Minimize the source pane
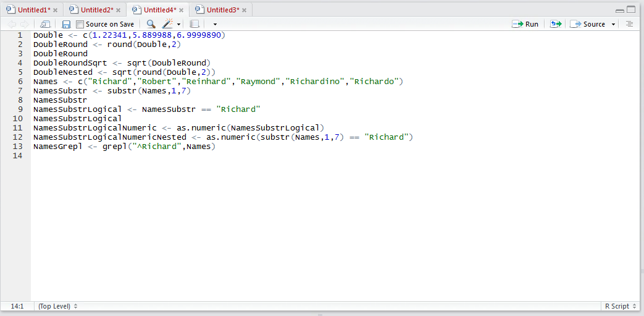 (620, 10)
